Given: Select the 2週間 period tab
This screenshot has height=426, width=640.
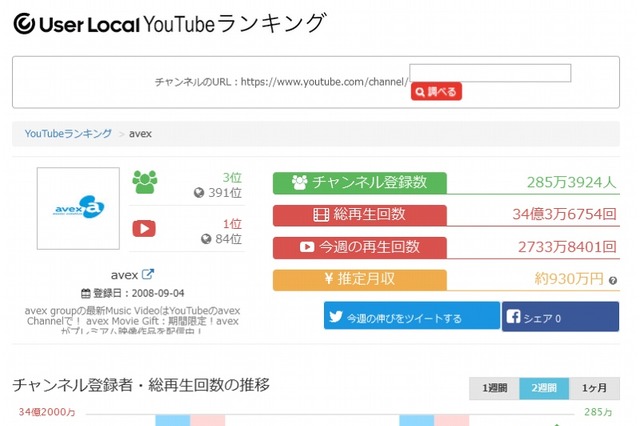Looking at the screenshot, I should pyautogui.click(x=544, y=388).
